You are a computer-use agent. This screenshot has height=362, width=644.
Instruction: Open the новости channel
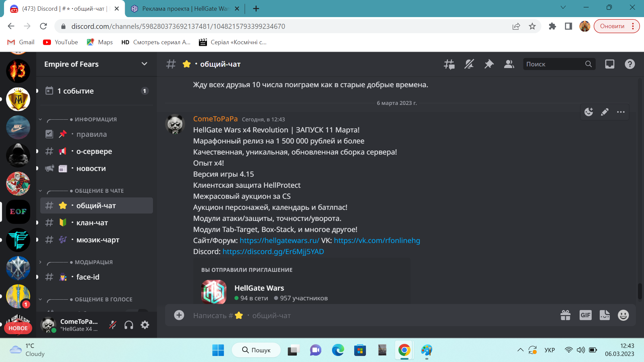point(97,168)
